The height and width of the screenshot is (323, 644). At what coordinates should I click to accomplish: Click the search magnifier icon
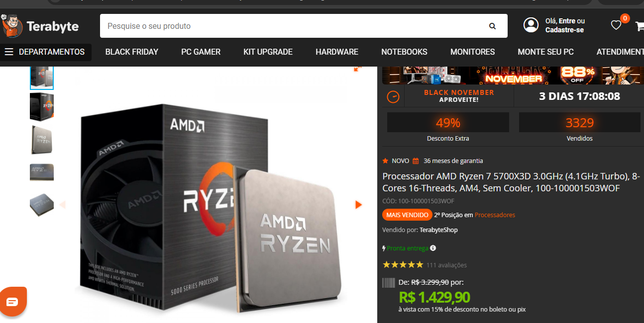point(492,26)
